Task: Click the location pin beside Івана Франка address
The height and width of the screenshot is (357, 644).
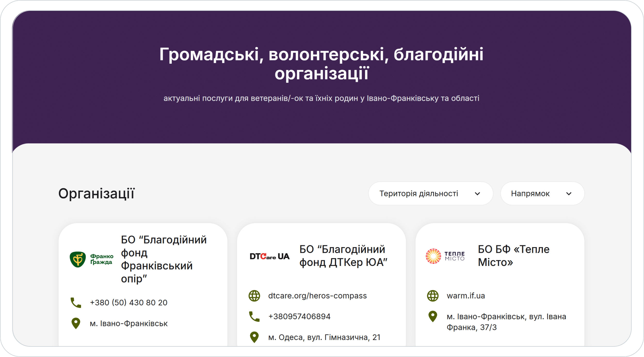Action: coord(433,317)
